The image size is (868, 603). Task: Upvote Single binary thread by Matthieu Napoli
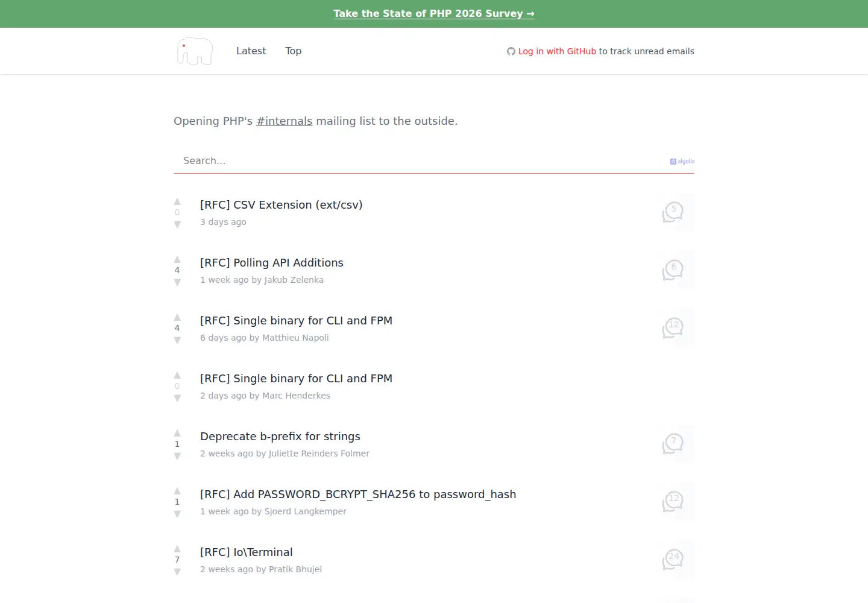tap(177, 317)
